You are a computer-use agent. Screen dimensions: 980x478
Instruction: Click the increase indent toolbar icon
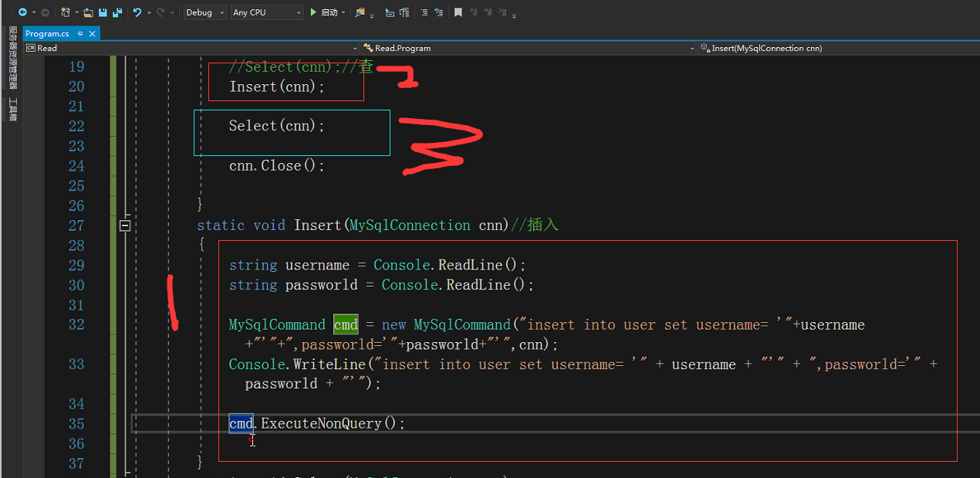404,12
